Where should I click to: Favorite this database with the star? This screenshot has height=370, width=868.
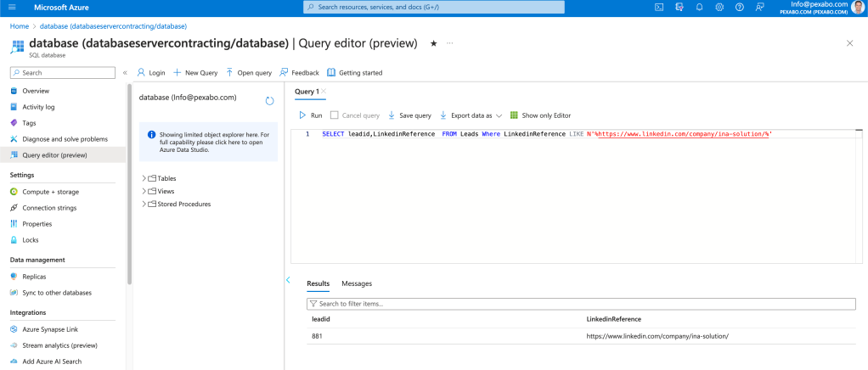(434, 43)
